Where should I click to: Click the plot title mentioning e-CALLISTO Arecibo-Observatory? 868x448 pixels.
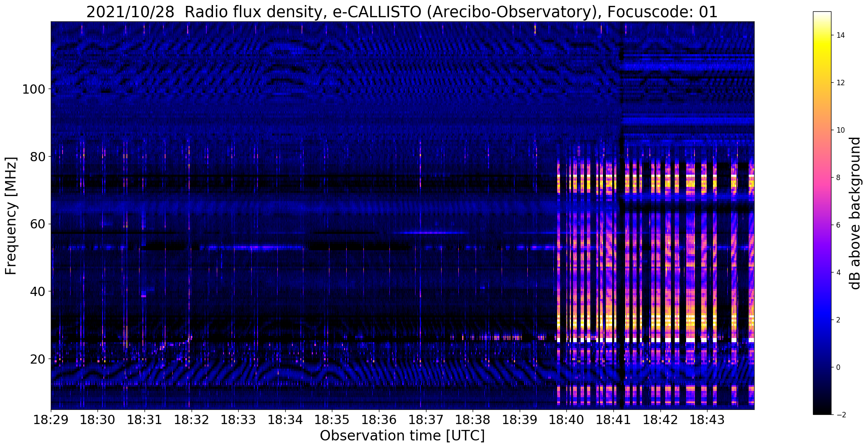click(402, 12)
